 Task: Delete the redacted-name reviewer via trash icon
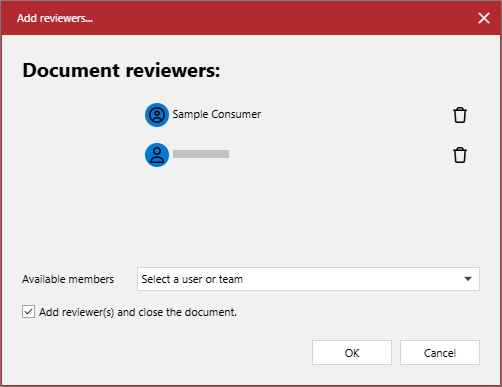[x=460, y=155]
